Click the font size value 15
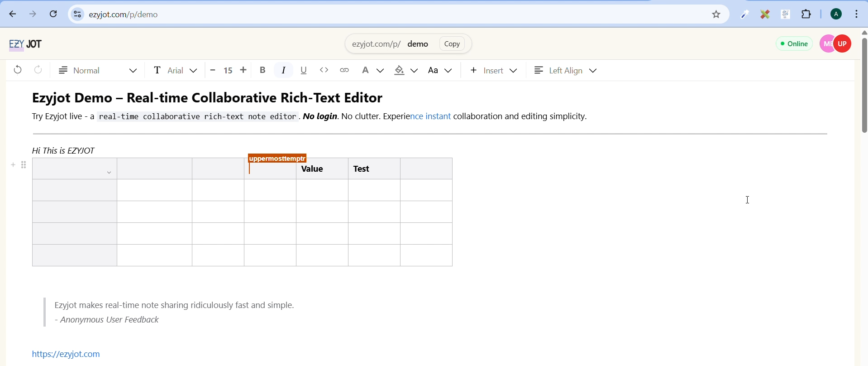The width and height of the screenshot is (868, 366). tap(229, 71)
